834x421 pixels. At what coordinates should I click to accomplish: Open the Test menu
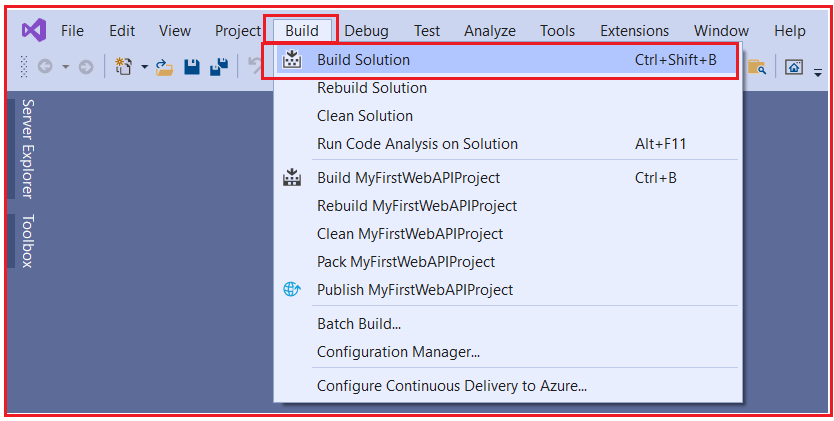click(x=427, y=31)
